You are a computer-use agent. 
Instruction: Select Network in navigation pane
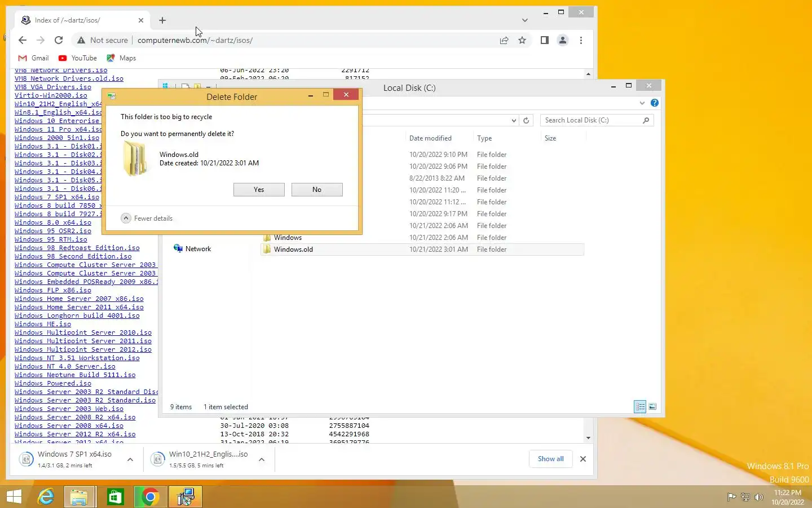click(x=192, y=248)
